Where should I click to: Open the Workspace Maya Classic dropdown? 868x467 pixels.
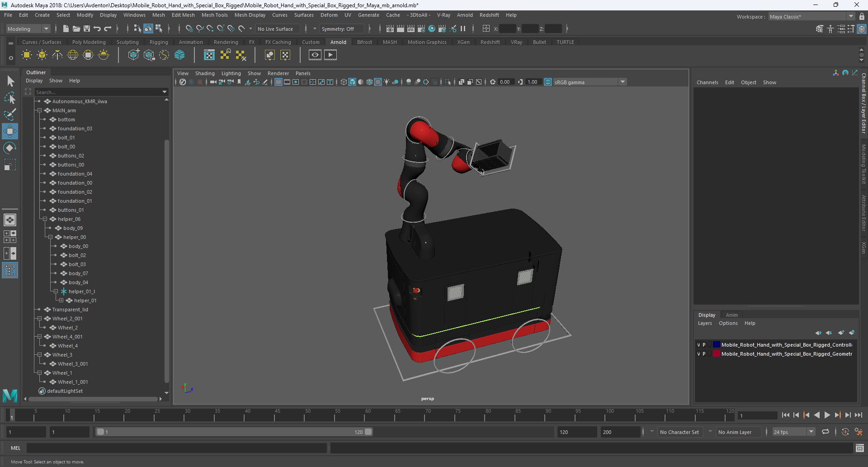(811, 17)
